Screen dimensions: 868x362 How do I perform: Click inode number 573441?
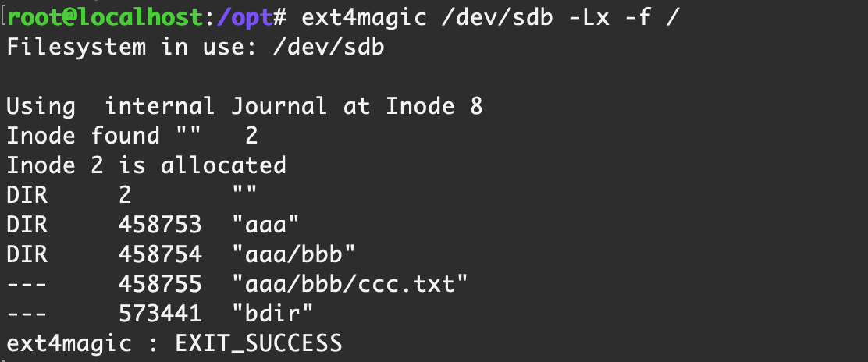coord(160,314)
